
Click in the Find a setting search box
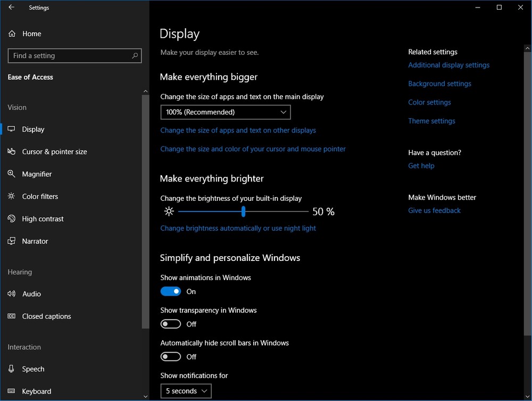click(74, 56)
